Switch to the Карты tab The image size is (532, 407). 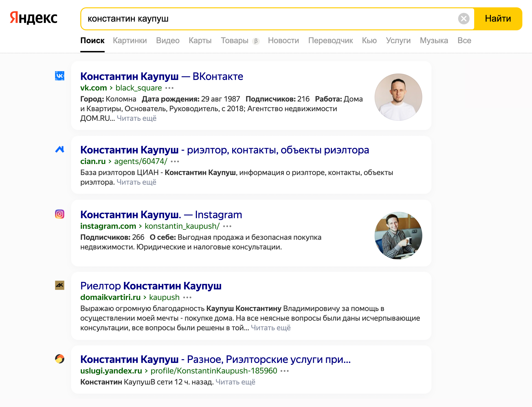200,40
